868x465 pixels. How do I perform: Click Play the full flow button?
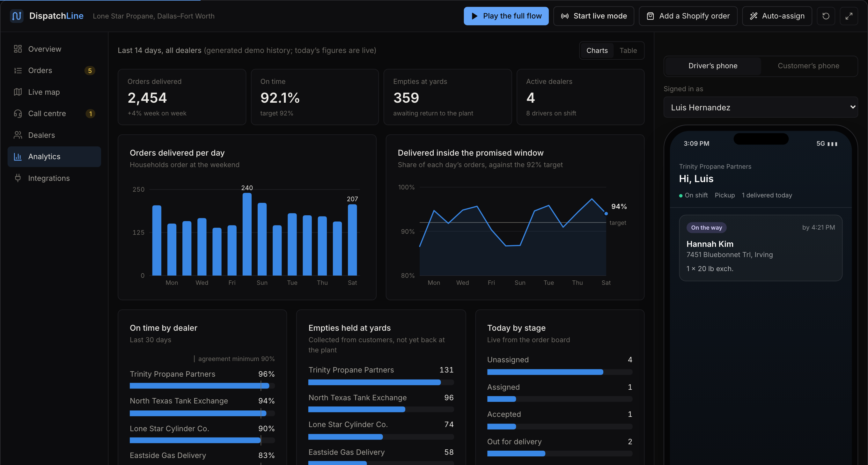coord(506,16)
